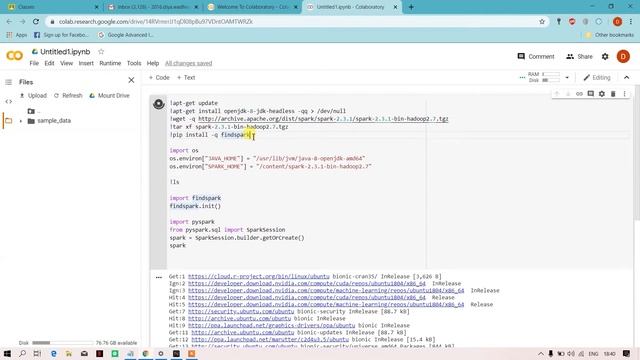The image size is (640, 360).
Task: Open the RAM/Disk runtime dropdown
Action: (567, 78)
